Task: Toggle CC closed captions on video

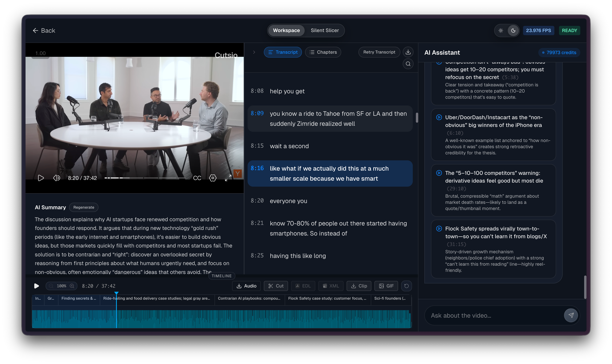Action: coord(197,178)
